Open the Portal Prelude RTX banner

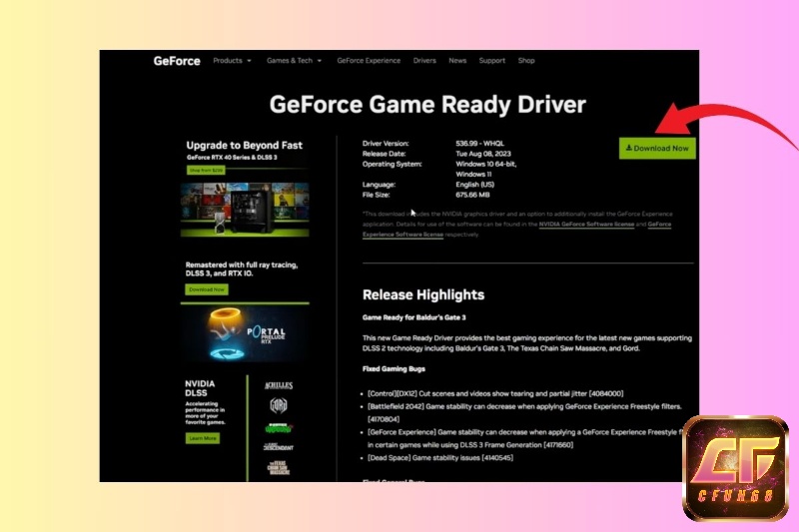pyautogui.click(x=245, y=333)
